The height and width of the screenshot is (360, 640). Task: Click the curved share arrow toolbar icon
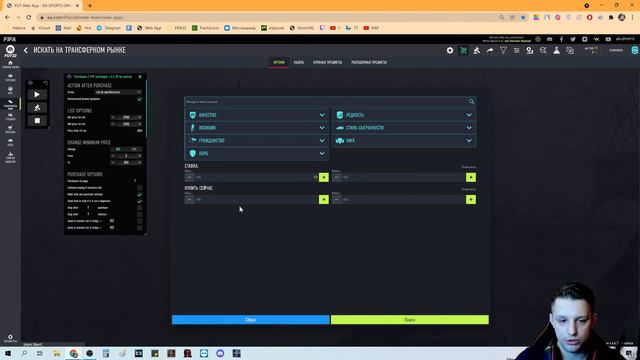coord(490,50)
